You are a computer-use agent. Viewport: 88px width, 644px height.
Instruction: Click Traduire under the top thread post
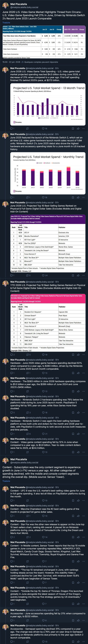6,23
